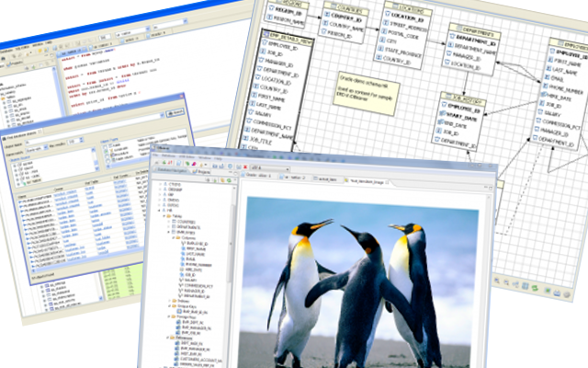588x368 pixels.
Task: Collapse the HR schema node
Action: [x=159, y=211]
